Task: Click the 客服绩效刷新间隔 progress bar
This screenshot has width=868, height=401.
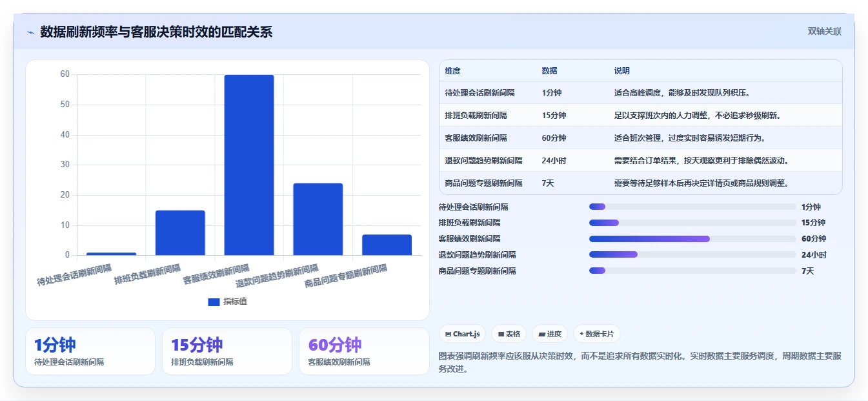Action: (x=692, y=239)
